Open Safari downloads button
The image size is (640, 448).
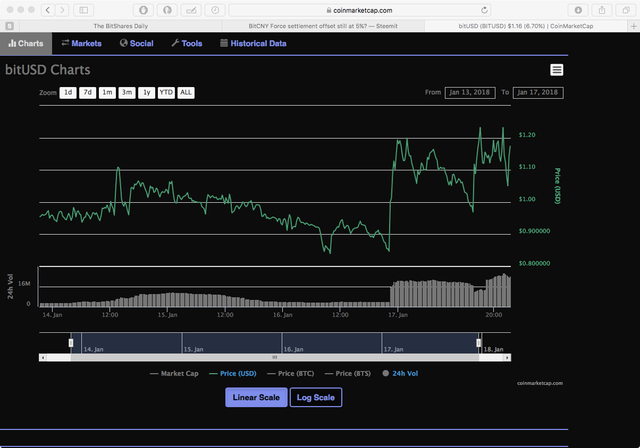578,10
